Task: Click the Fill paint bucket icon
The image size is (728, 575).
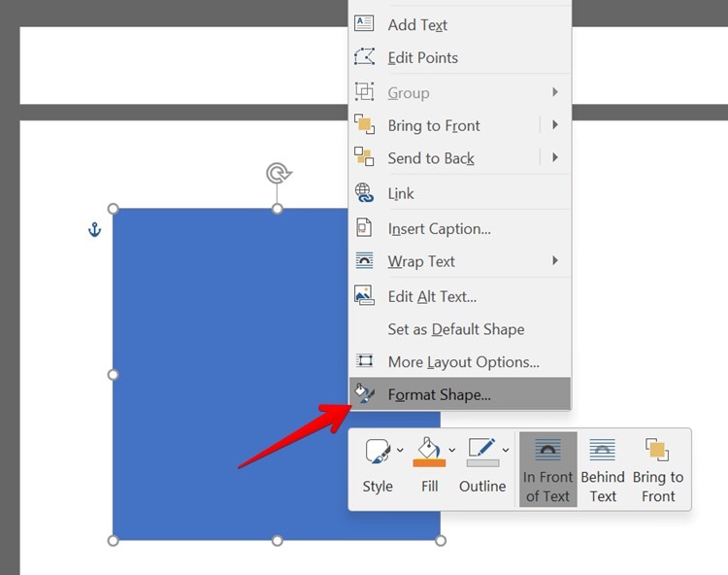Action: click(428, 448)
